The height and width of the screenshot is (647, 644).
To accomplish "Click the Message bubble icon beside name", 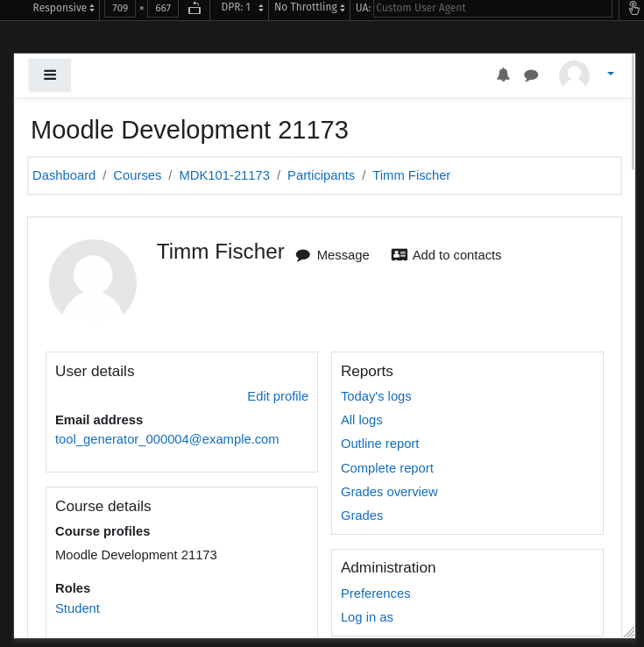I will [303, 255].
